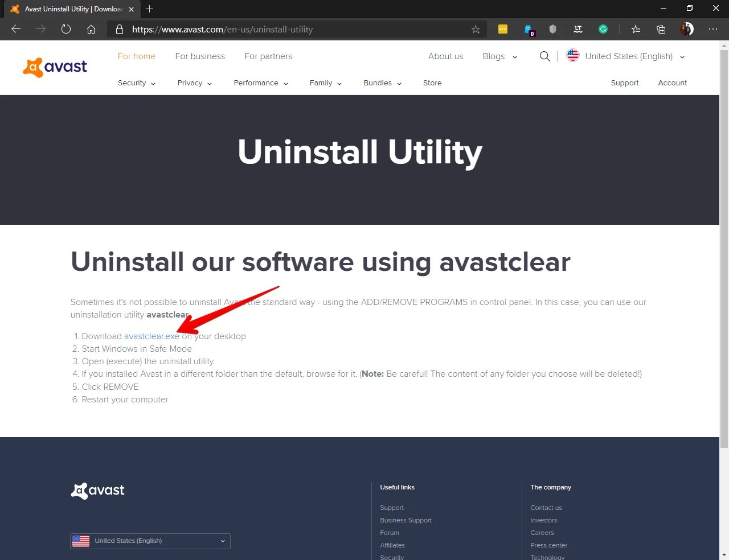729x560 pixels.
Task: Expand the Privacy menu
Action: tap(195, 83)
